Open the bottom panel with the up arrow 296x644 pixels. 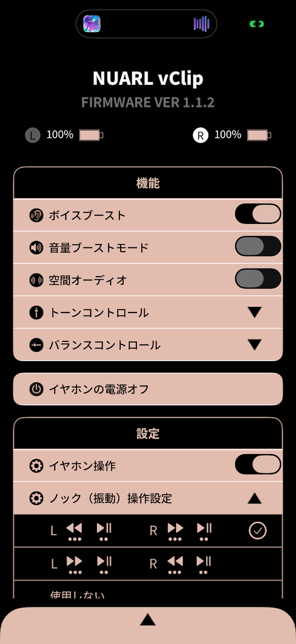148,619
